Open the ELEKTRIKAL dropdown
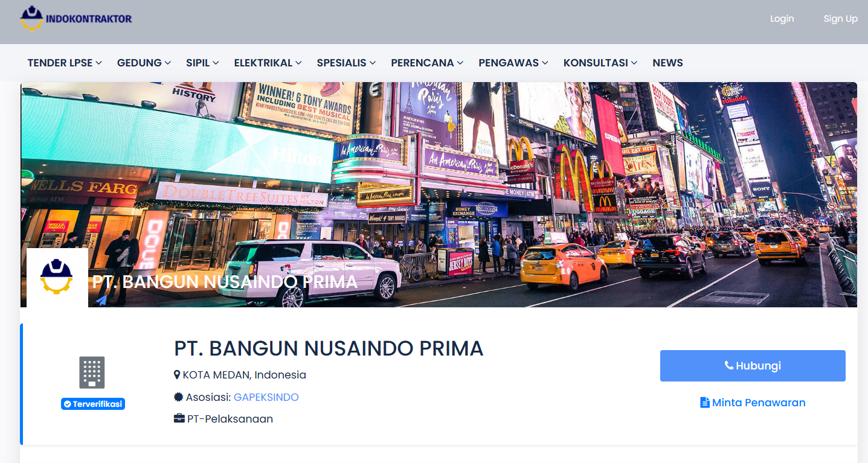Image resolution: width=868 pixels, height=463 pixels. point(268,63)
